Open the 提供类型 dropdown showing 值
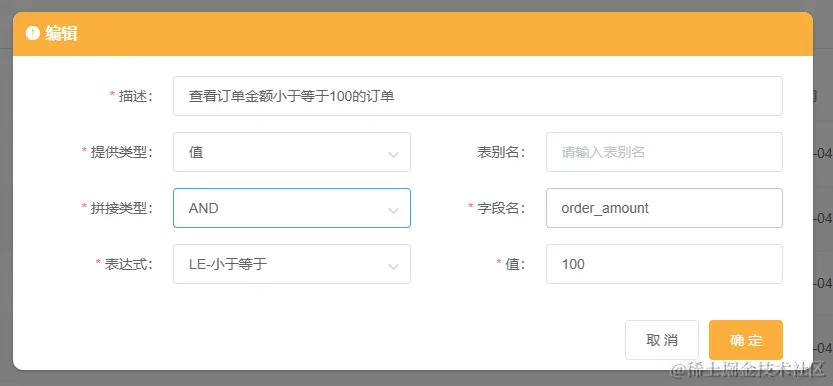This screenshot has width=833, height=386. (x=292, y=152)
